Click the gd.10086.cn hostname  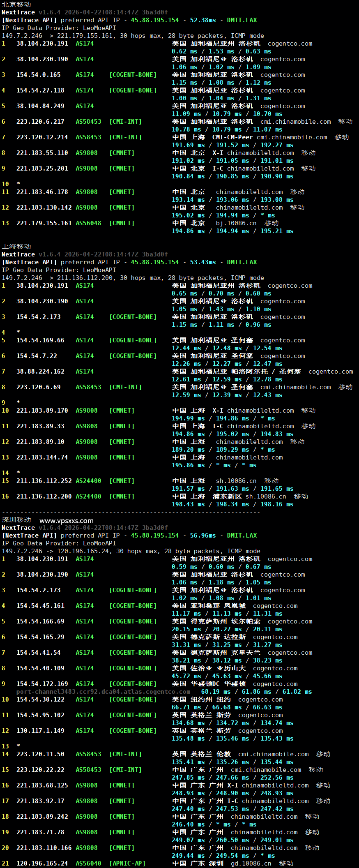[x=251, y=863]
